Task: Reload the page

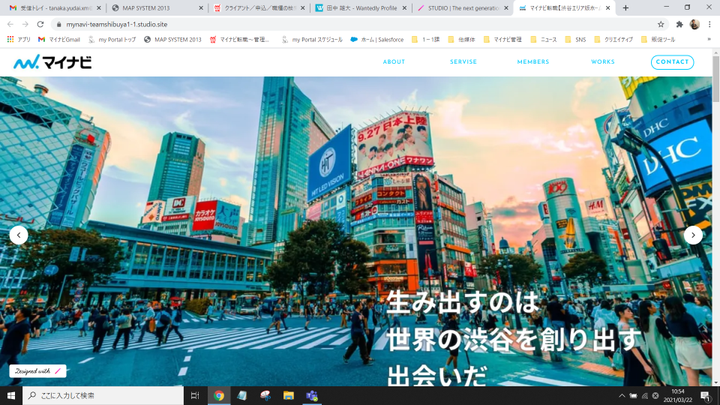Action: point(40,24)
